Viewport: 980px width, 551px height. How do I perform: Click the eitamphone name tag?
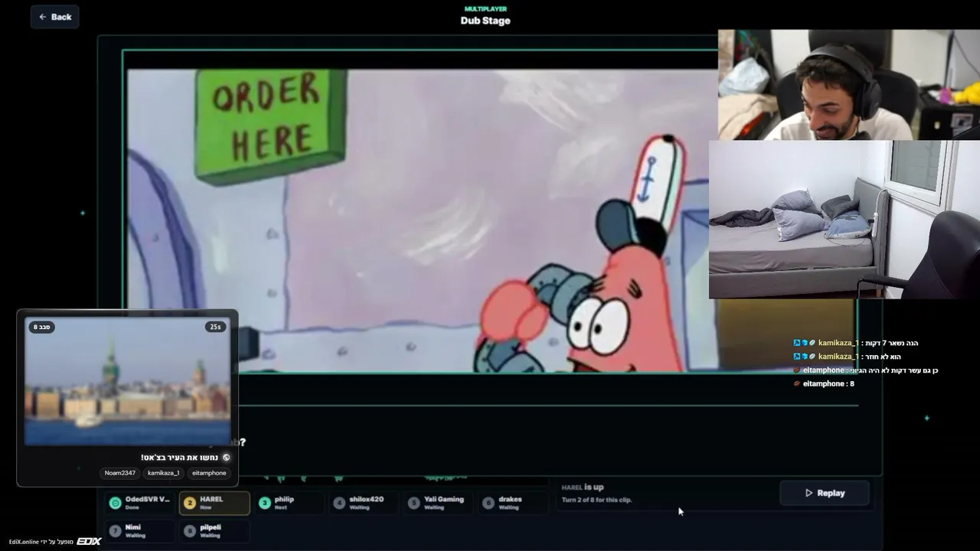tap(209, 473)
